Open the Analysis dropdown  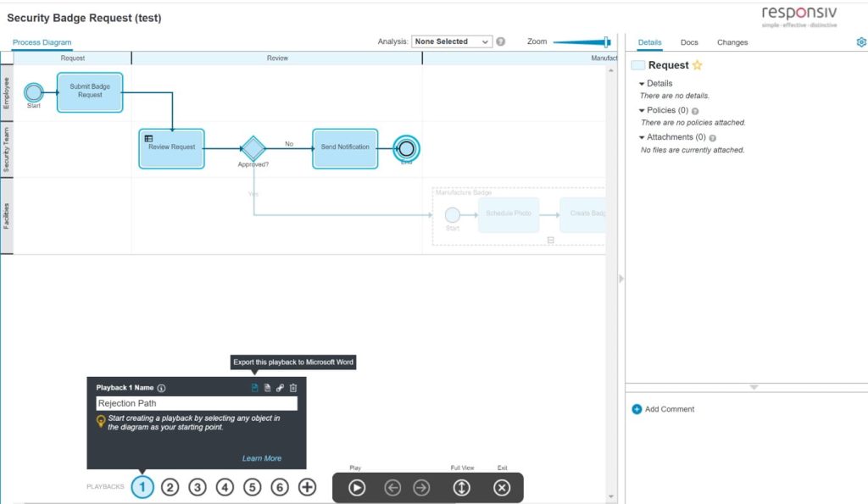click(451, 41)
